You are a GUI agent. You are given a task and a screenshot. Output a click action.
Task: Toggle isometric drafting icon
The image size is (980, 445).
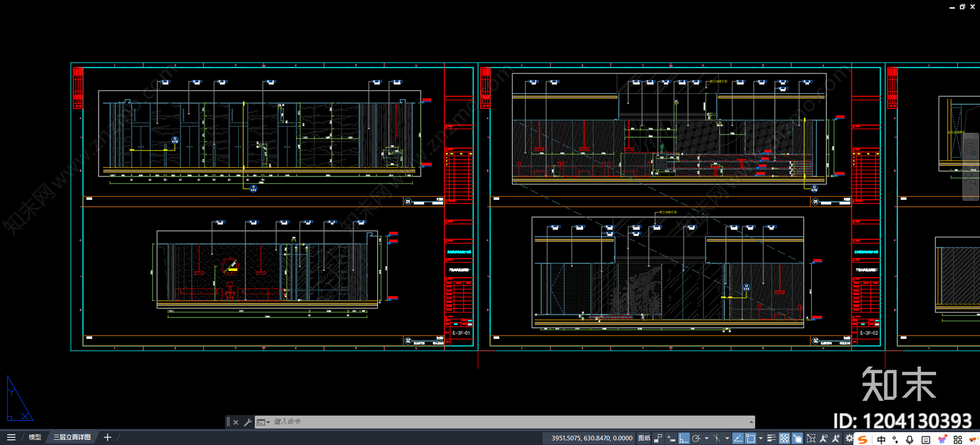[x=717, y=438]
